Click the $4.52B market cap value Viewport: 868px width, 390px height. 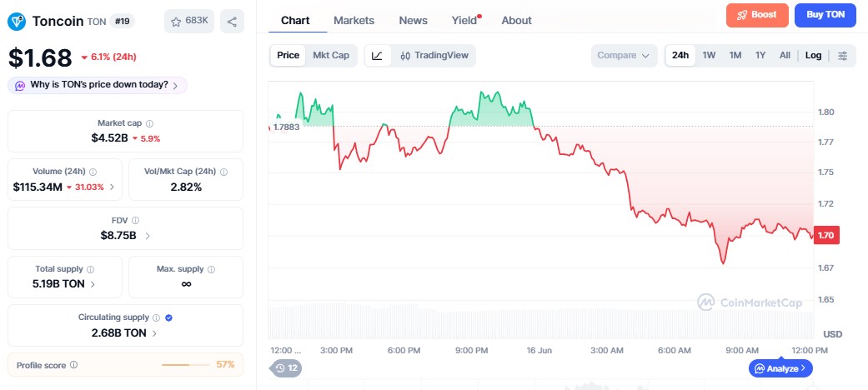pyautogui.click(x=109, y=138)
